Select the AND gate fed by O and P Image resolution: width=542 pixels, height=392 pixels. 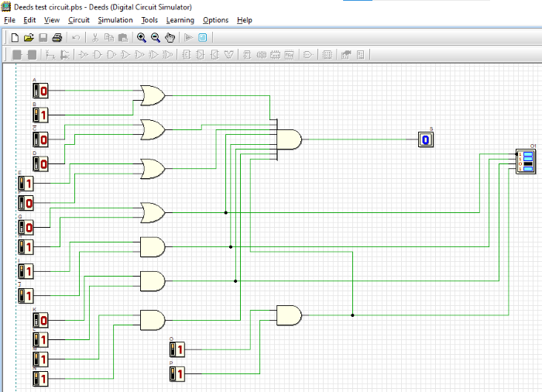coord(290,315)
